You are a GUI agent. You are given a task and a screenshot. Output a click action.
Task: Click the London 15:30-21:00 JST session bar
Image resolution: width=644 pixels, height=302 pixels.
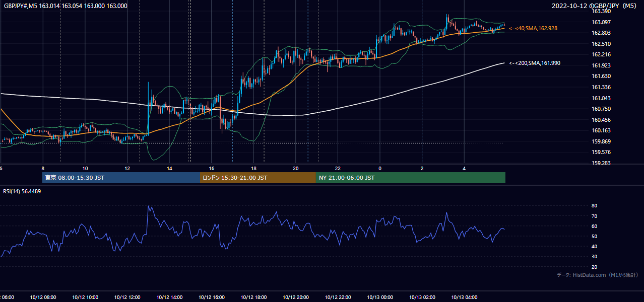coord(258,178)
